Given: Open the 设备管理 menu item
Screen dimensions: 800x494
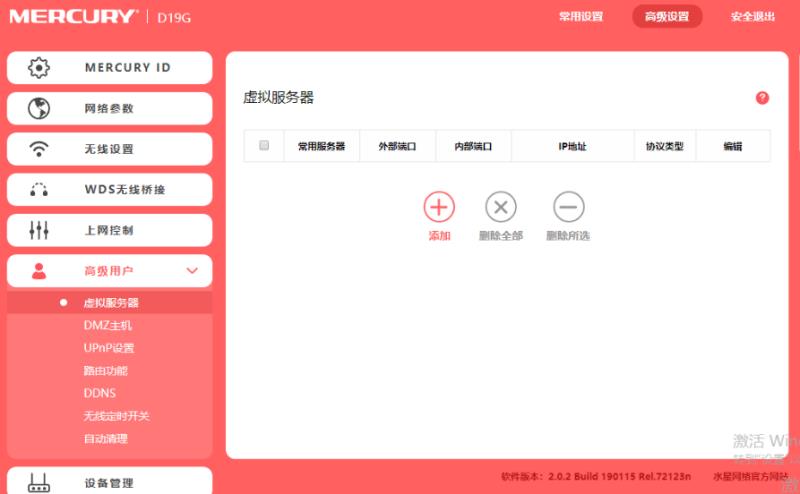Looking at the screenshot, I should click(x=110, y=481).
